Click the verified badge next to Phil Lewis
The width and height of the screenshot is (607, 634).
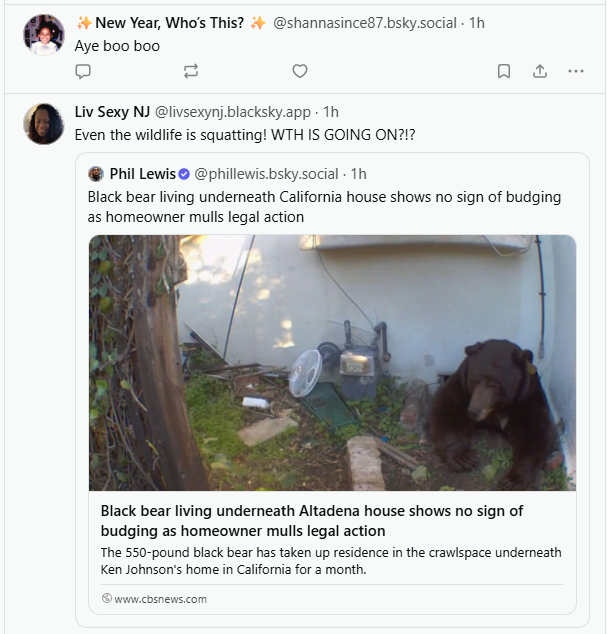click(x=184, y=174)
